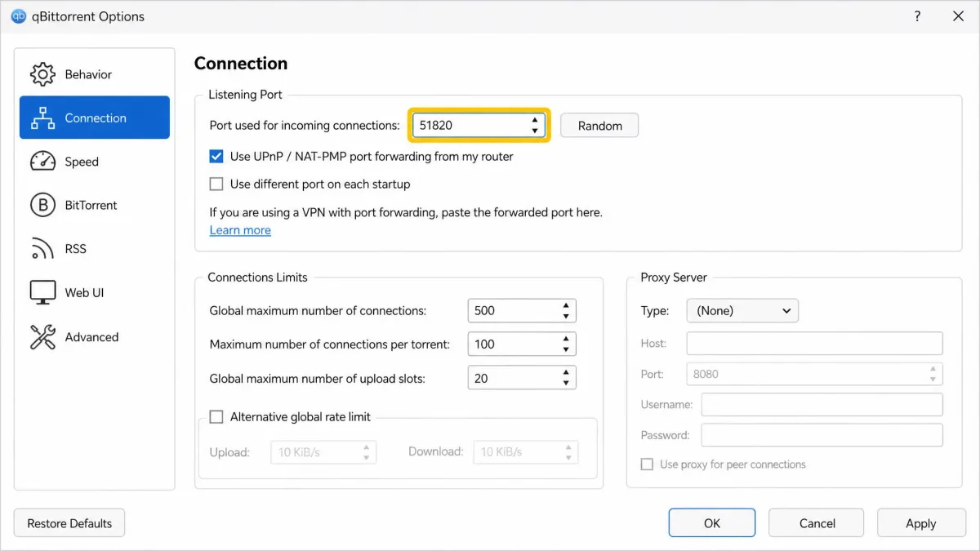
Task: Confirm settings with OK button
Action: pos(712,523)
